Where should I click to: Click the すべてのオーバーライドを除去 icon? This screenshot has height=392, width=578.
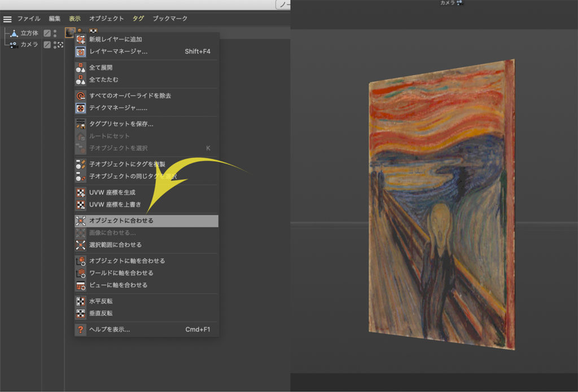click(x=80, y=96)
